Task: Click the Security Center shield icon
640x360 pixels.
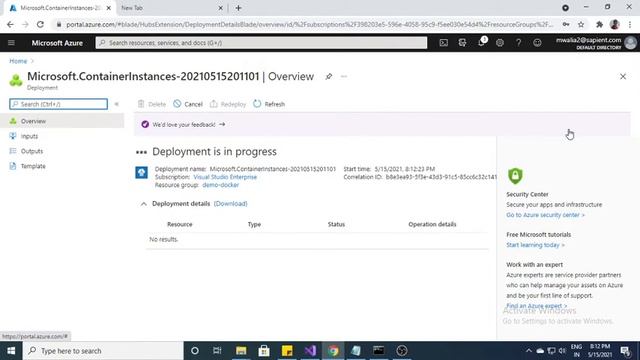Action: (515, 176)
